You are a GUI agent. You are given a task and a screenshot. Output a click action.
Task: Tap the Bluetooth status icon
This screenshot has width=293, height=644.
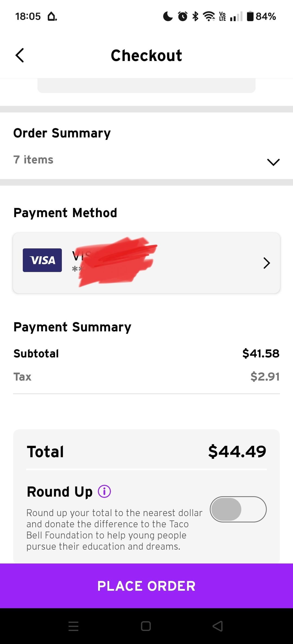195,16
